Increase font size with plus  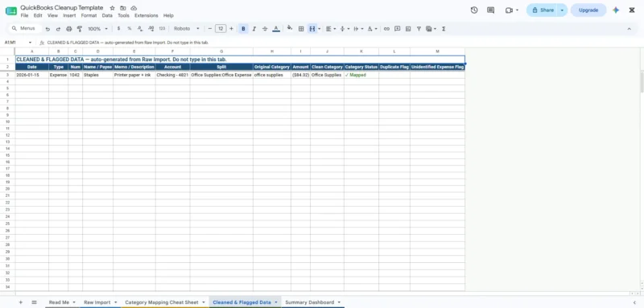point(231,29)
